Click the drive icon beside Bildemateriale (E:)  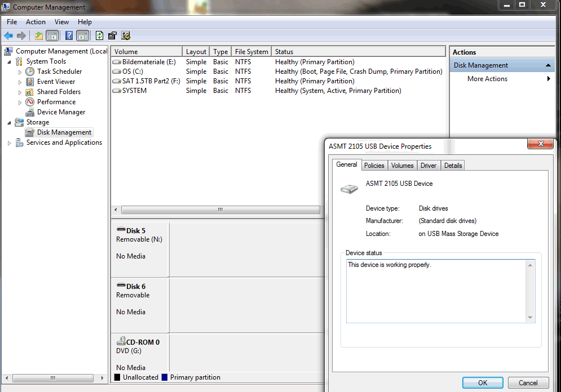click(117, 62)
